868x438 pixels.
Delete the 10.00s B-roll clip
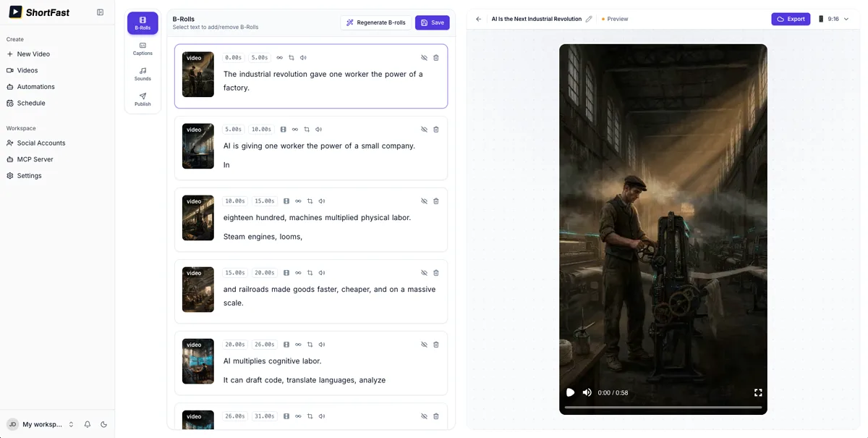pyautogui.click(x=436, y=201)
